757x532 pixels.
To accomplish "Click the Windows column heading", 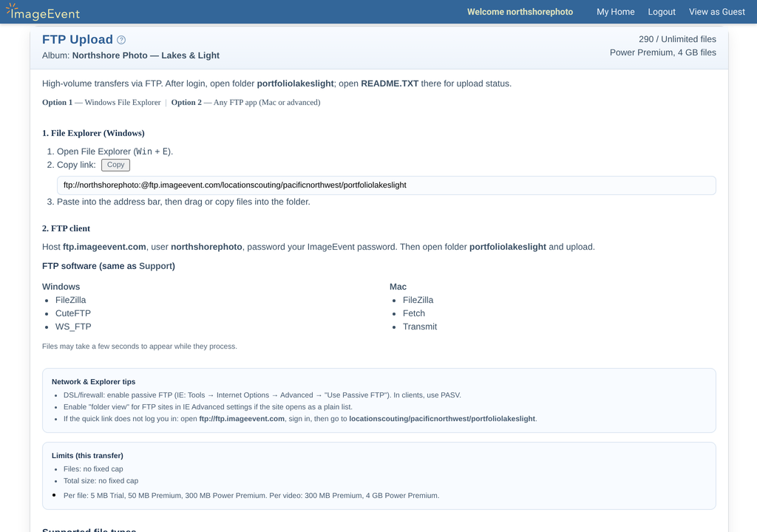I will 61,287.
